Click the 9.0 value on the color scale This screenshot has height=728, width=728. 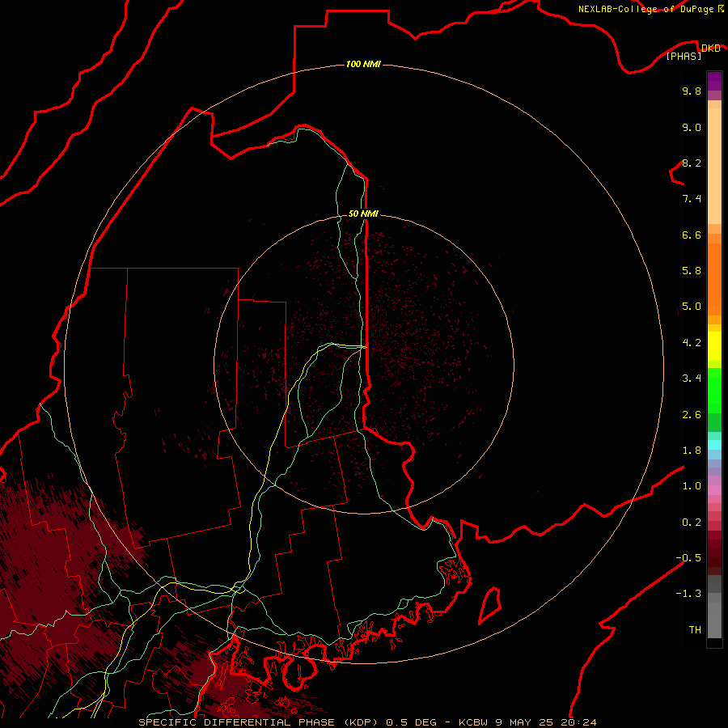(x=692, y=127)
